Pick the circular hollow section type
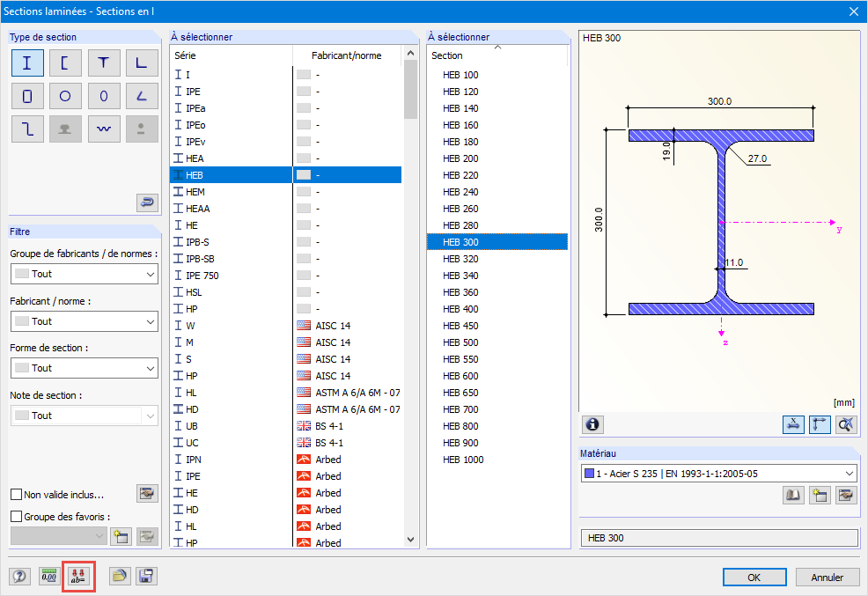The height and width of the screenshot is (596, 868). point(65,96)
